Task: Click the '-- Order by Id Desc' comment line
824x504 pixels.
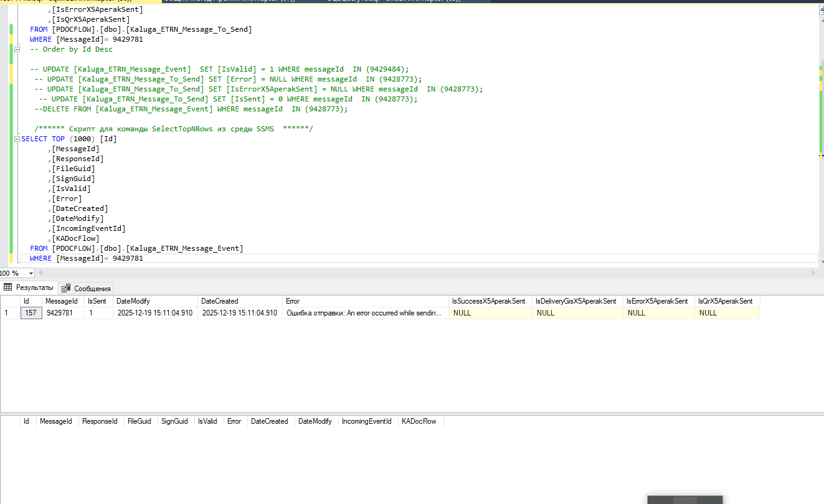Action: pyautogui.click(x=72, y=49)
